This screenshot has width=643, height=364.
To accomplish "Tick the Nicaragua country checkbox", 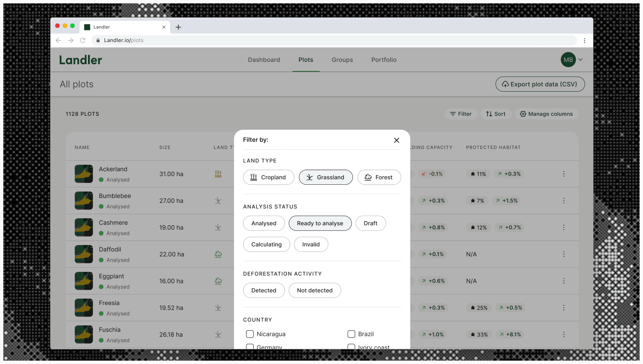I will tap(250, 334).
